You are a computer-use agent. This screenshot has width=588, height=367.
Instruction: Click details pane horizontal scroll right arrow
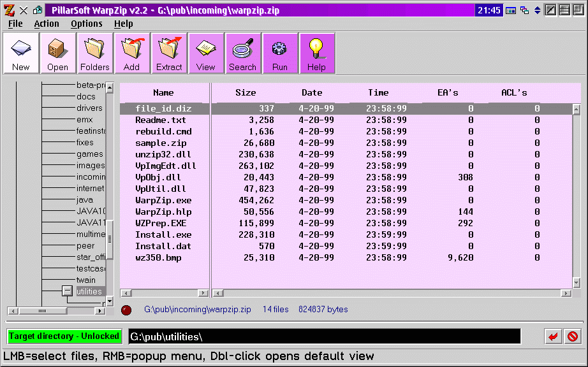566,293
